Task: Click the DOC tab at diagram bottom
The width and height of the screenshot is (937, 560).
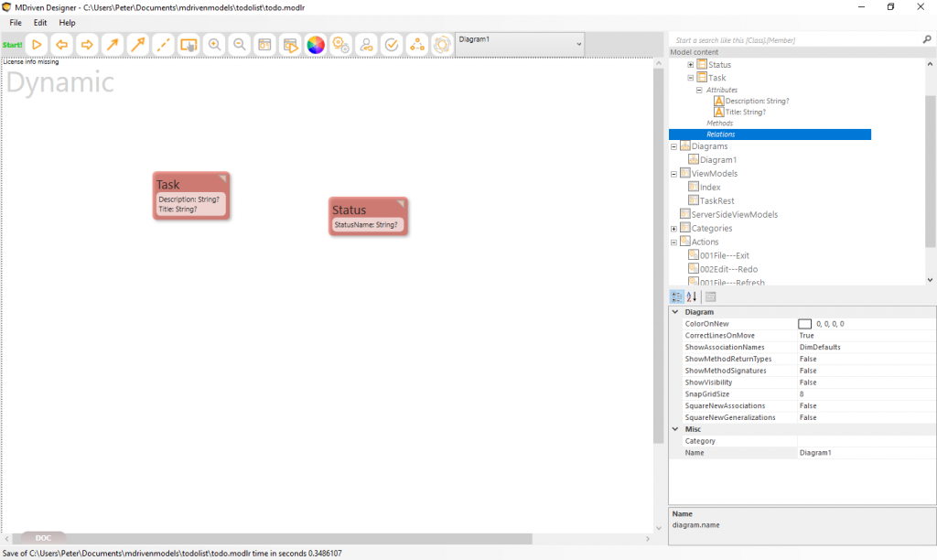Action: (x=43, y=538)
